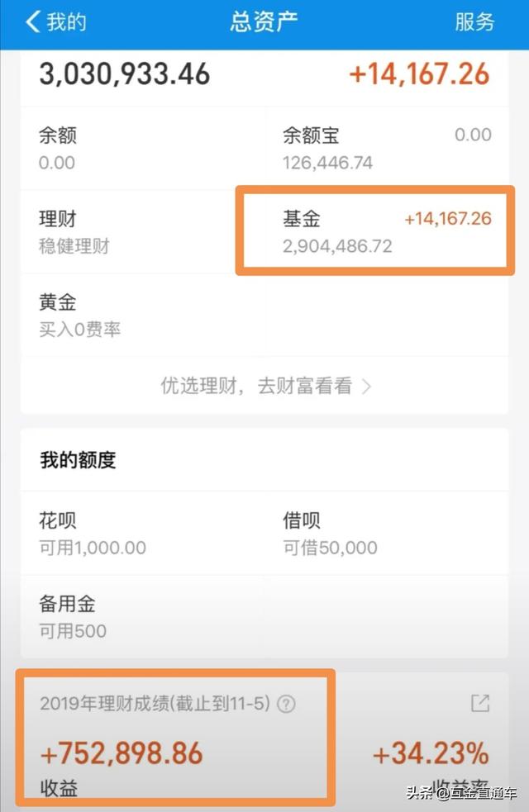Tap the 总资产 page title
Image resolution: width=529 pixels, height=812 pixels.
coord(264,22)
